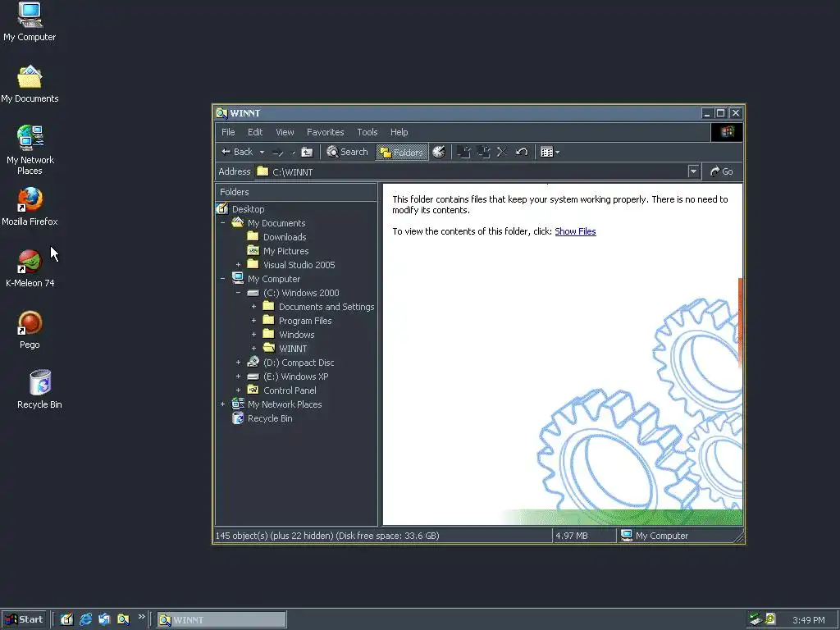The image size is (840, 630).
Task: Select the Pego desktop shortcut
Action: pyautogui.click(x=30, y=330)
